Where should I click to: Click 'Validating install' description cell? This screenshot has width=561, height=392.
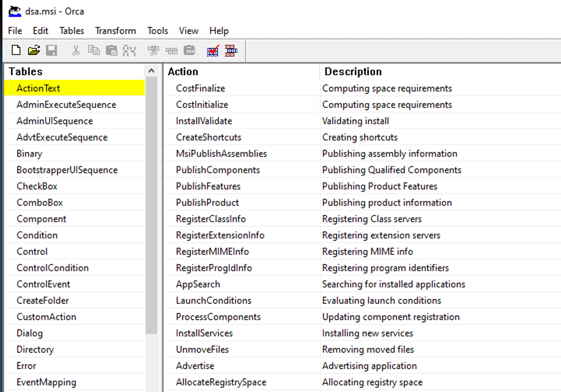tap(440, 121)
